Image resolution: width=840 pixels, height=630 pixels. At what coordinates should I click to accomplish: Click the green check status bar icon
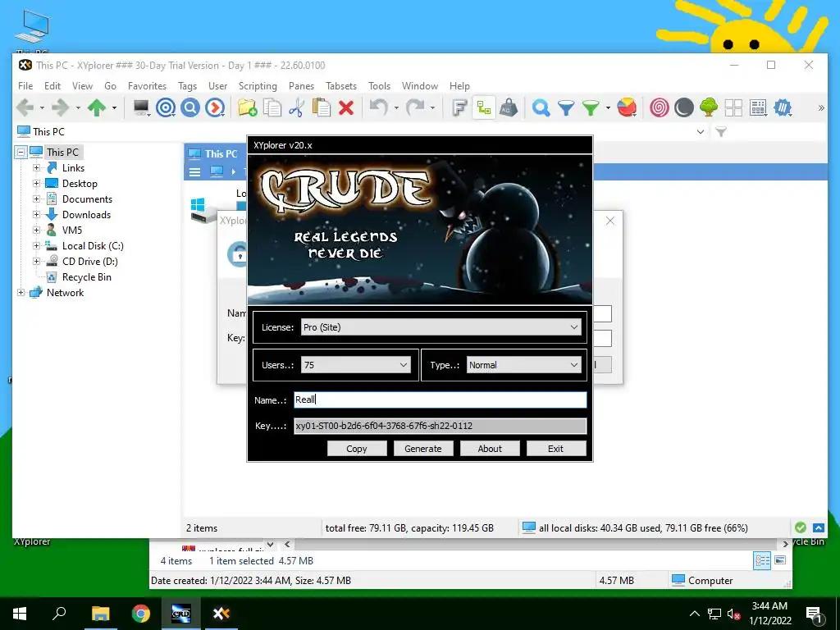click(801, 527)
